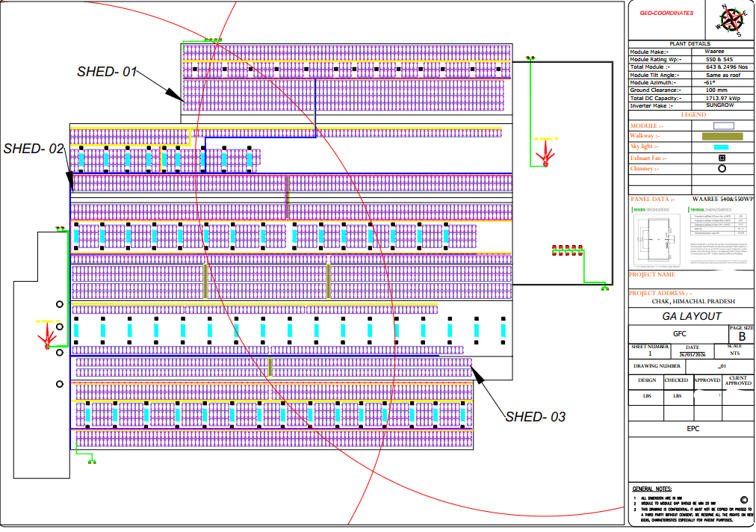Click the row of five red inverter markers
Viewport: 756px width, 532px height.
(x=568, y=250)
